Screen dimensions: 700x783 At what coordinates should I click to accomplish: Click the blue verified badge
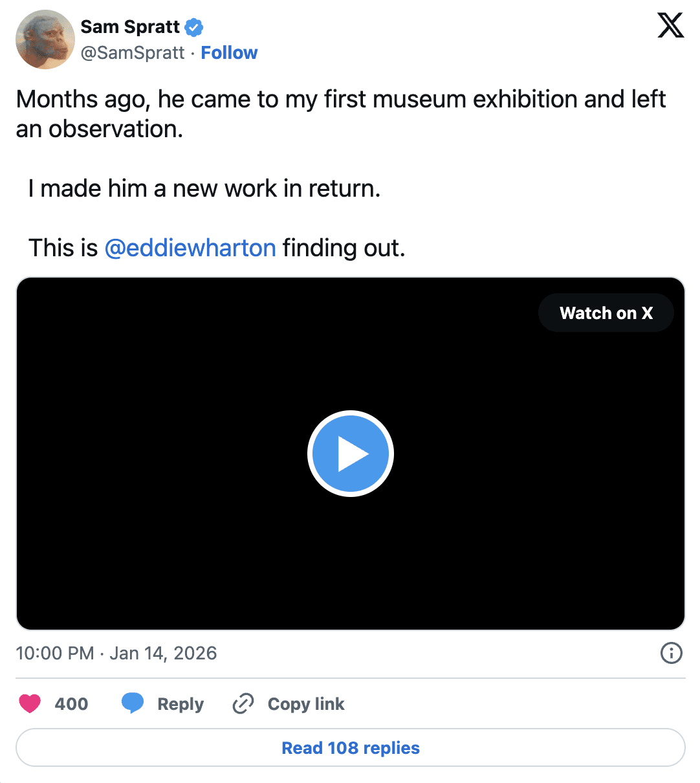point(194,27)
